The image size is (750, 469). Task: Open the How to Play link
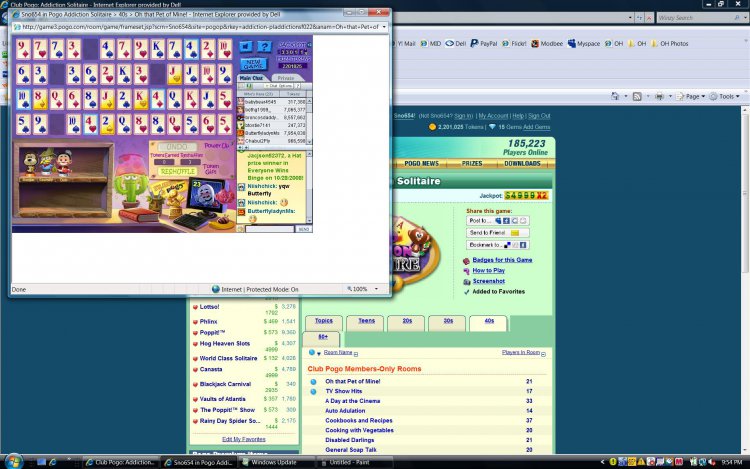488,270
